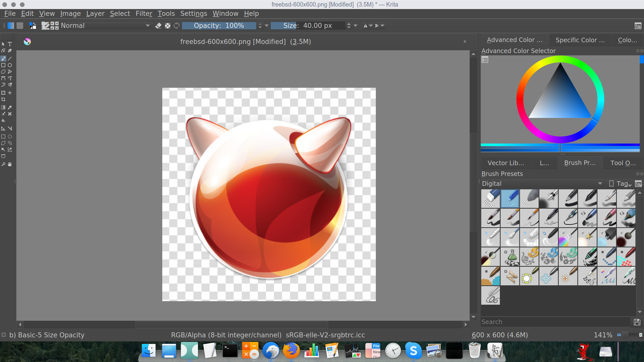Select the Text tool in the toolbox
Screen dimensions: 644x362
(10, 44)
